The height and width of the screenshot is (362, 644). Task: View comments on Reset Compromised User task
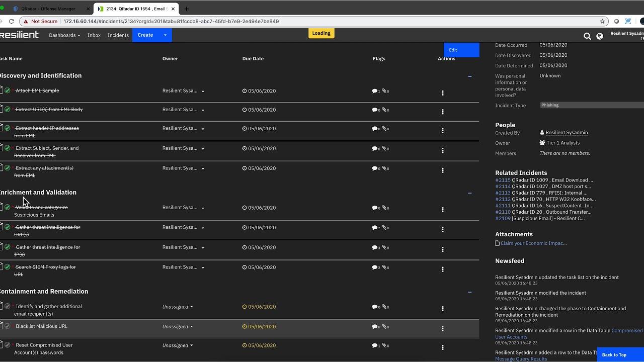(376, 345)
